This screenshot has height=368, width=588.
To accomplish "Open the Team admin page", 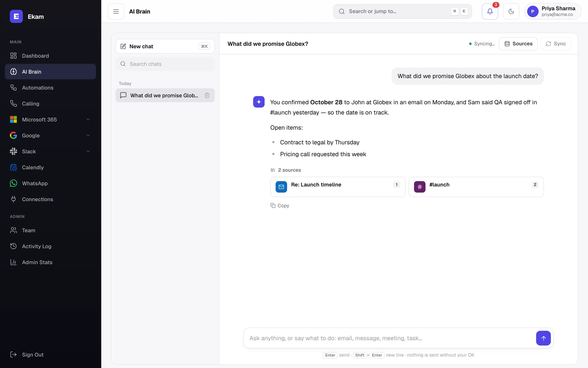I will 51,230.
